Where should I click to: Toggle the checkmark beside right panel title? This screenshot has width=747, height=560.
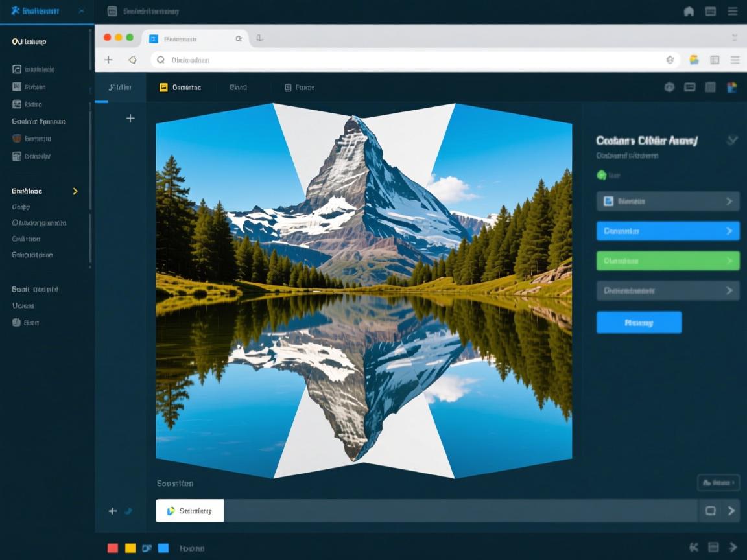point(732,140)
